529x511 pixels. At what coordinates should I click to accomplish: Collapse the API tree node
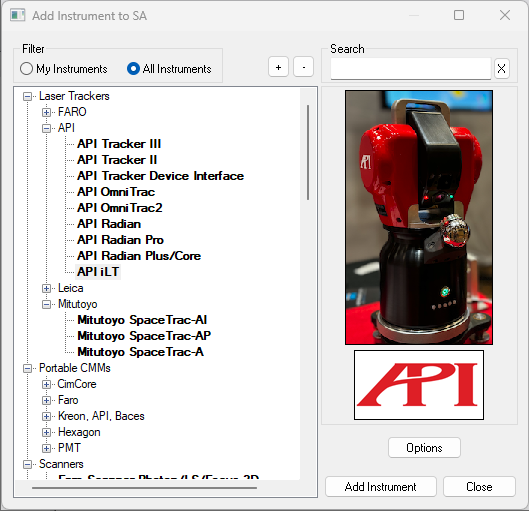pos(47,129)
